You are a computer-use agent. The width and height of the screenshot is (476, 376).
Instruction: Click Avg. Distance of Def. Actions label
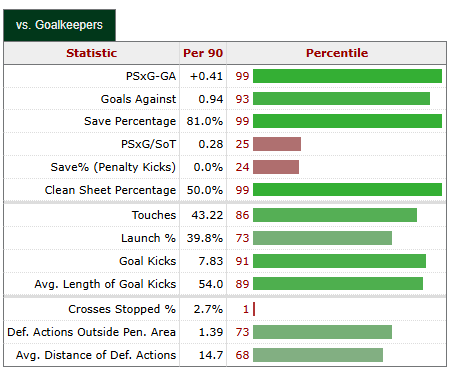tap(96, 355)
